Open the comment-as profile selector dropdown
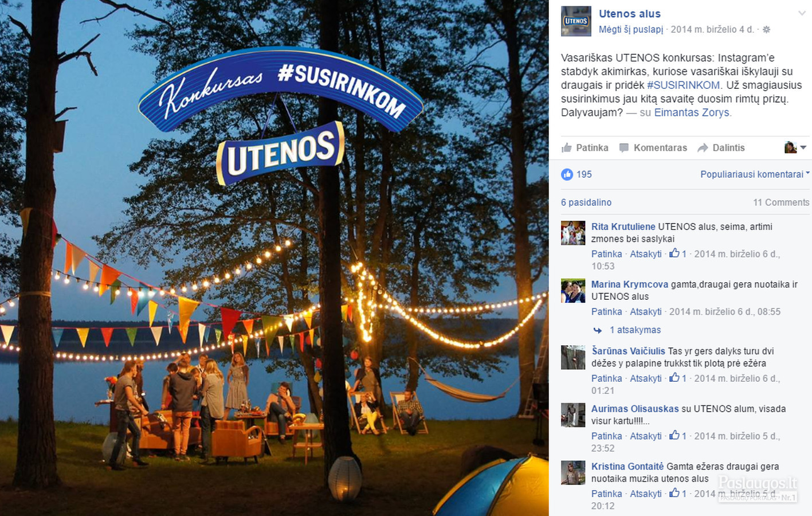The height and width of the screenshot is (516, 812). (795, 147)
